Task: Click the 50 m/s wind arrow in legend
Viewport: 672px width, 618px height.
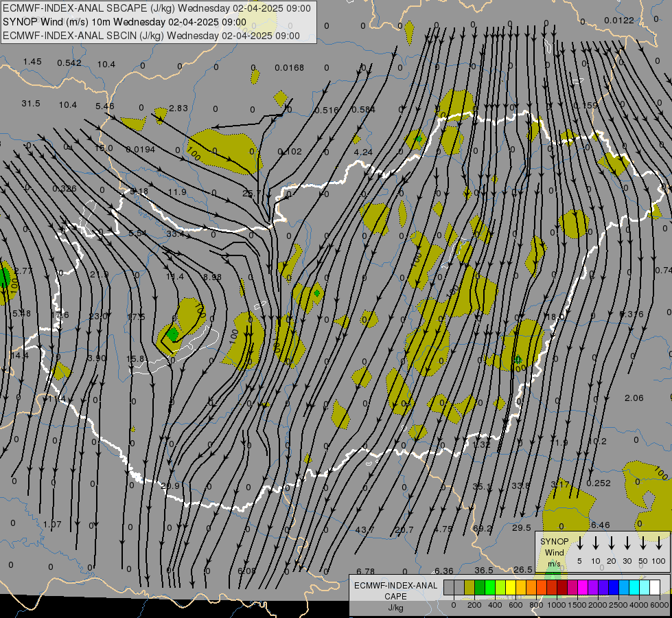Action: point(643,543)
